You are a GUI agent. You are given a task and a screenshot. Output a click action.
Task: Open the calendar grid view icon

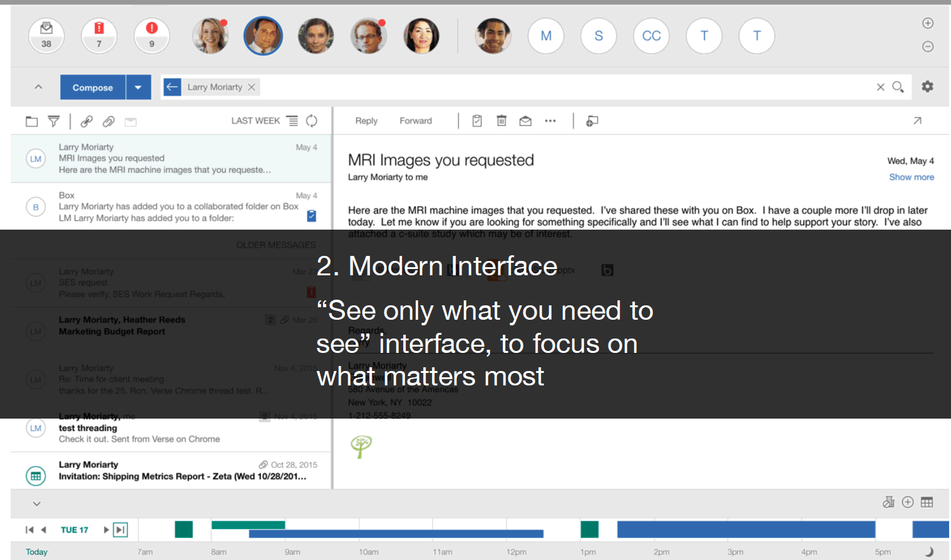(x=927, y=502)
